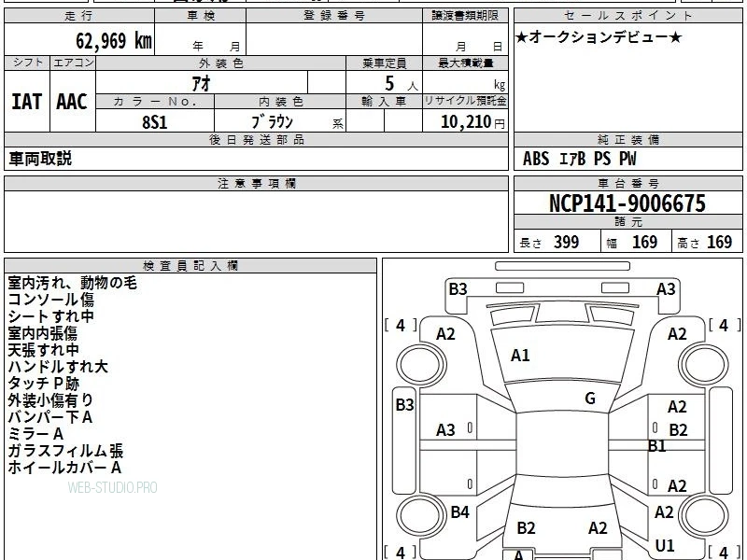Click the note 外装小傷有り
The height and width of the screenshot is (560, 747).
(x=50, y=400)
